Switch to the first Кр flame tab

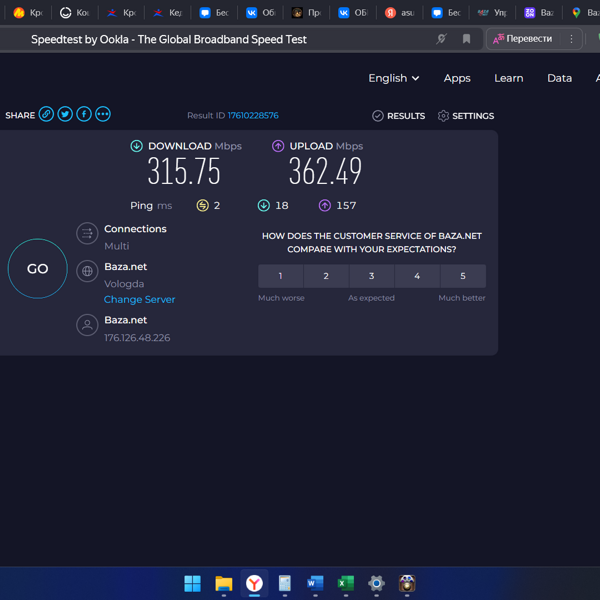[28, 13]
